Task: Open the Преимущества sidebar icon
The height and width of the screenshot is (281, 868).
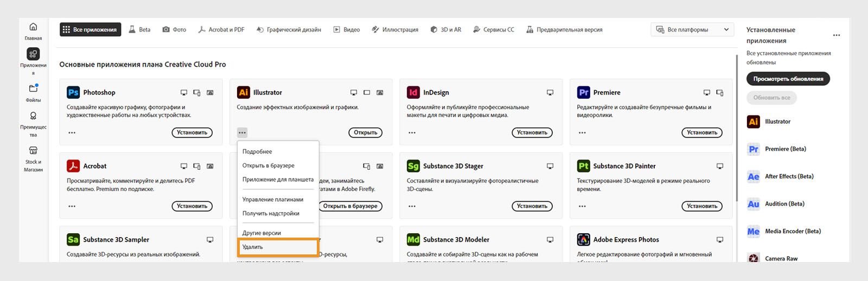Action: (33, 116)
